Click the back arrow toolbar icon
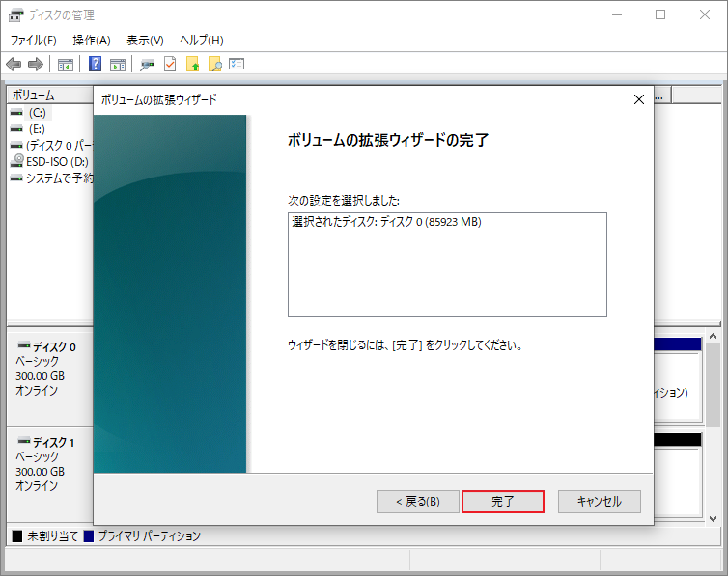This screenshot has height=576, width=728. [14, 64]
